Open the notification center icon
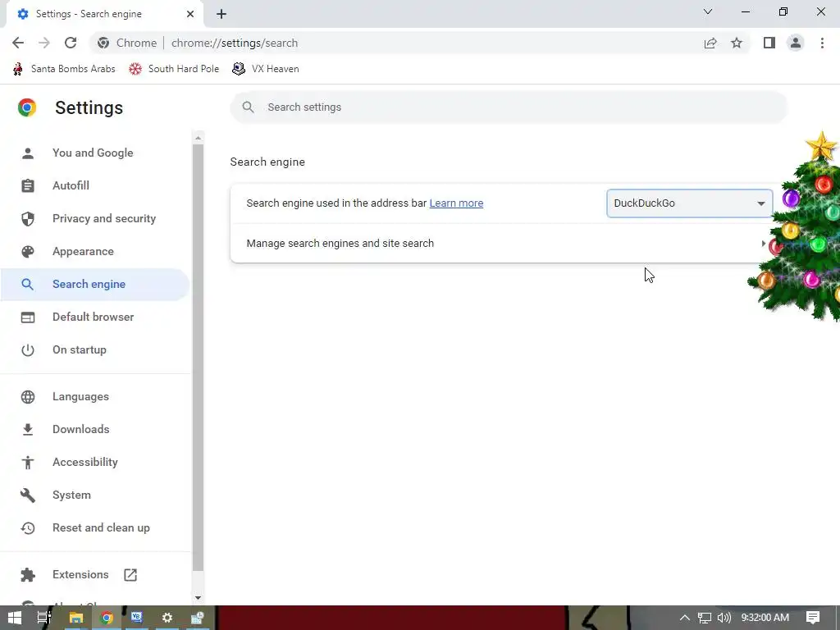Screen dimensions: 840x630 813,618
